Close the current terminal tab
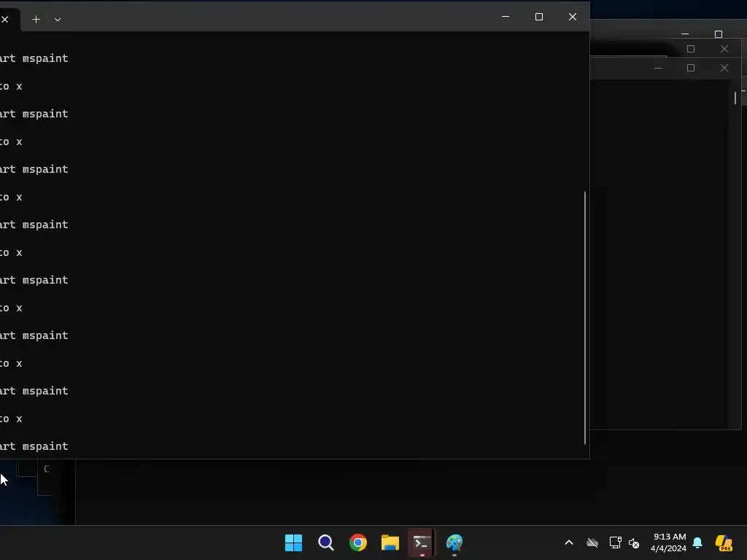 point(5,20)
